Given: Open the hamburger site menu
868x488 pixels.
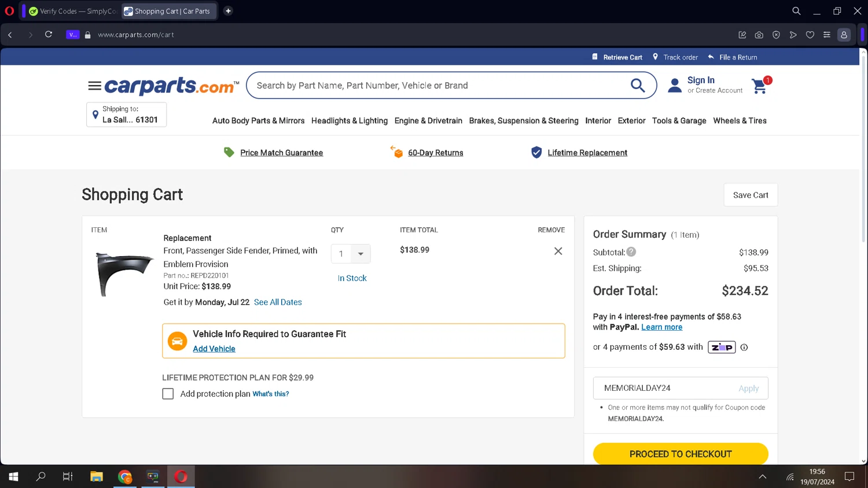Looking at the screenshot, I should (94, 86).
